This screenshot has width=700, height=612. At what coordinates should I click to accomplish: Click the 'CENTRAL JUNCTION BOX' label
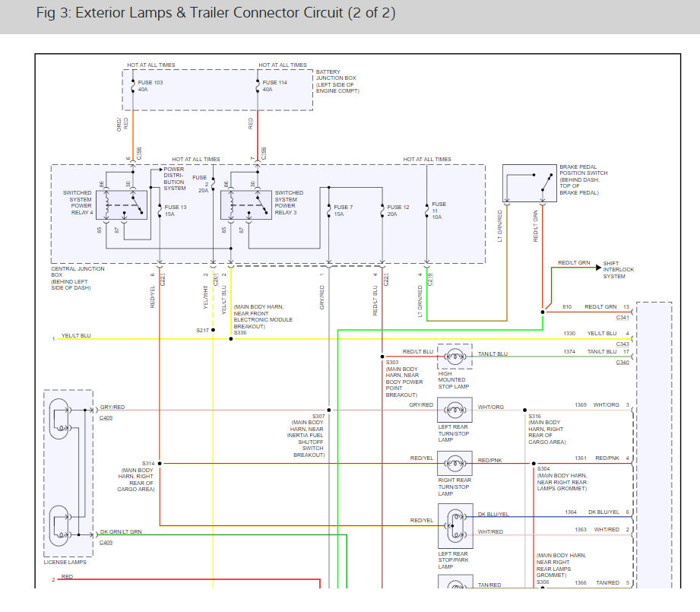coord(78,278)
